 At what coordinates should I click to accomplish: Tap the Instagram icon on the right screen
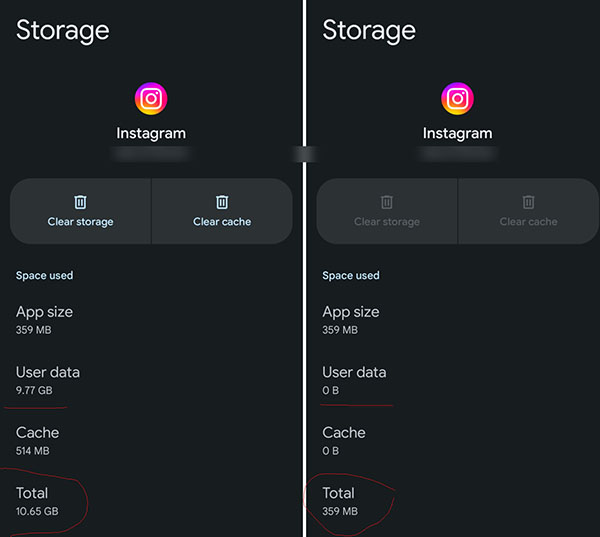[457, 99]
